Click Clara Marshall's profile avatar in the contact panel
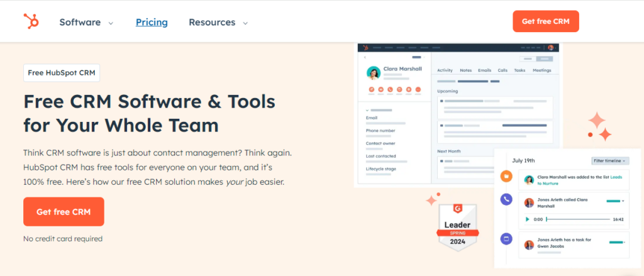 click(374, 73)
